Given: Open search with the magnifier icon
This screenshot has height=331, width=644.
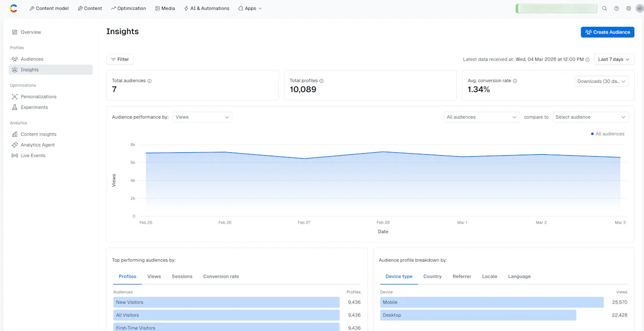Looking at the screenshot, I should click(x=605, y=8).
